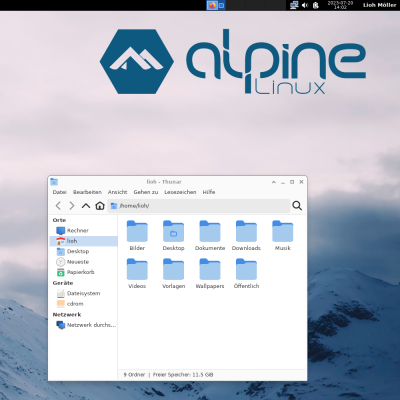Click the power manager tray icon
Image resolution: width=400 pixels, height=400 pixels.
(316, 5)
